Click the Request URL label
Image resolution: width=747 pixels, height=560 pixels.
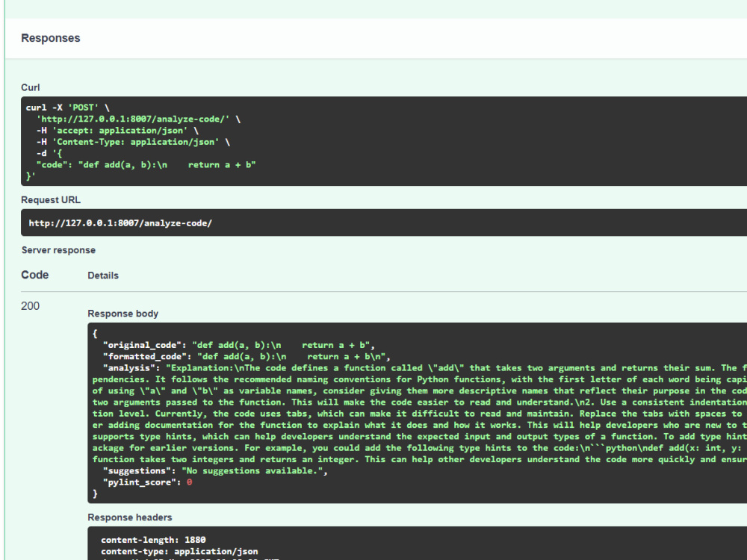pos(51,200)
